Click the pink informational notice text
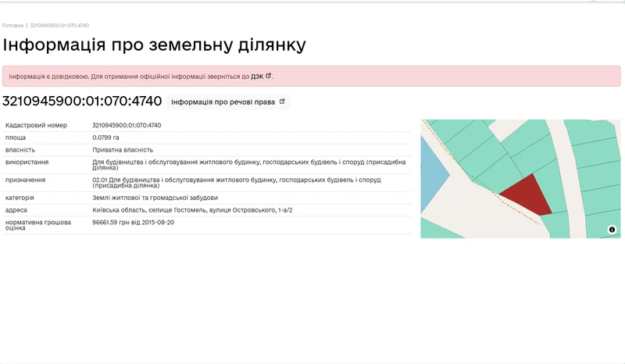 (129, 76)
